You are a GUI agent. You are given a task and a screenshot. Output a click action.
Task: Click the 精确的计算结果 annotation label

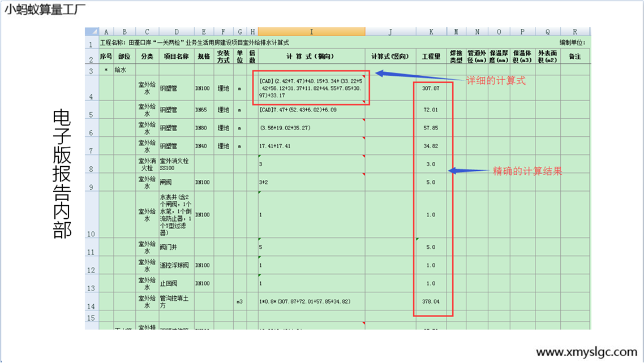click(527, 171)
